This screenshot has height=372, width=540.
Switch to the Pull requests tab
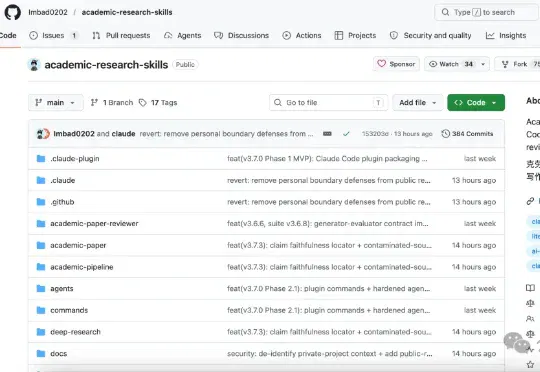tap(121, 35)
